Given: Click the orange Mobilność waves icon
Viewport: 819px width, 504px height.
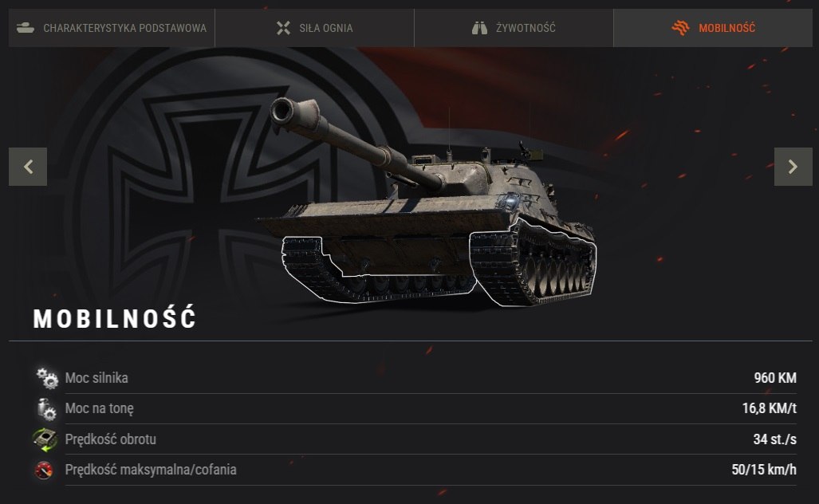Looking at the screenshot, I should (x=680, y=28).
